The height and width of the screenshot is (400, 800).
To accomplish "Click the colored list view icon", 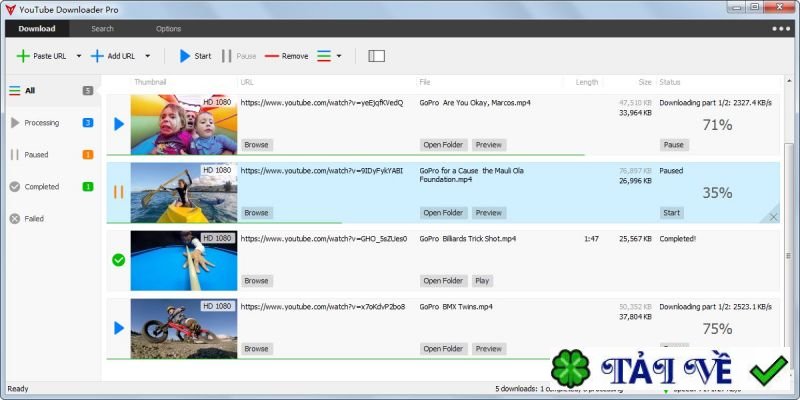I will point(324,56).
